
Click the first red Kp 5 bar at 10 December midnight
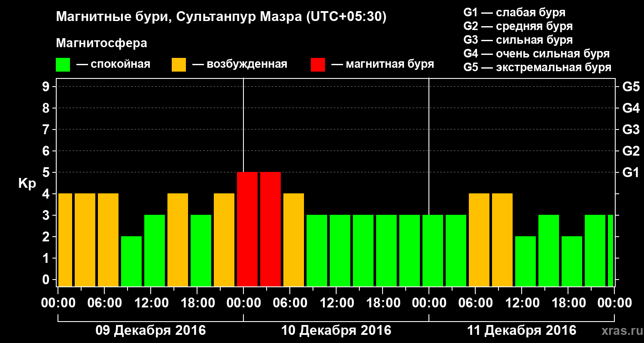pyautogui.click(x=247, y=229)
